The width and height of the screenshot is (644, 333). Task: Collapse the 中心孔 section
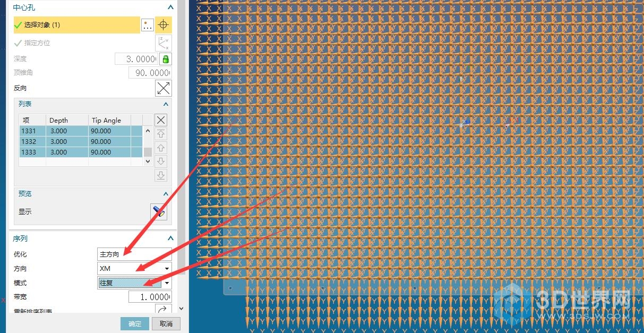(170, 7)
